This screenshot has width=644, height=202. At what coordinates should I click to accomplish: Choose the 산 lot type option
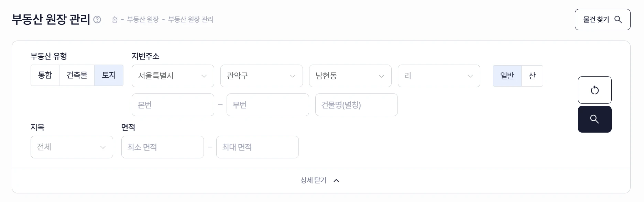(532, 76)
